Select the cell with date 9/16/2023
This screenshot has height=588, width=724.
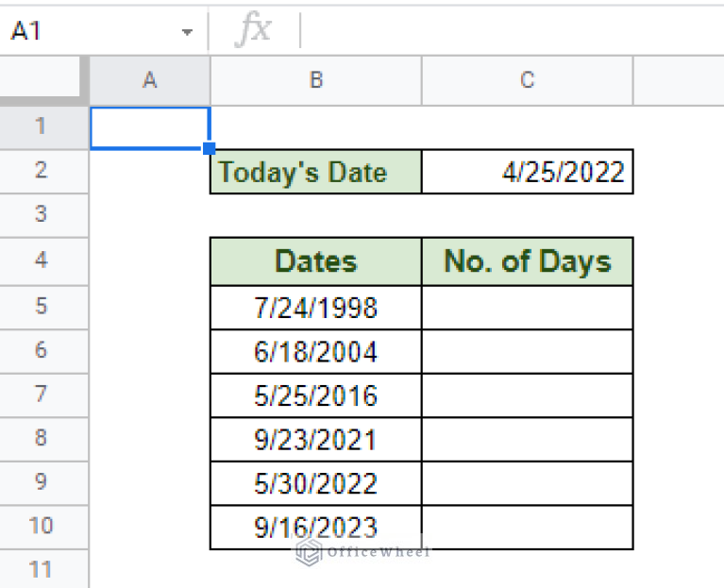pos(315,527)
